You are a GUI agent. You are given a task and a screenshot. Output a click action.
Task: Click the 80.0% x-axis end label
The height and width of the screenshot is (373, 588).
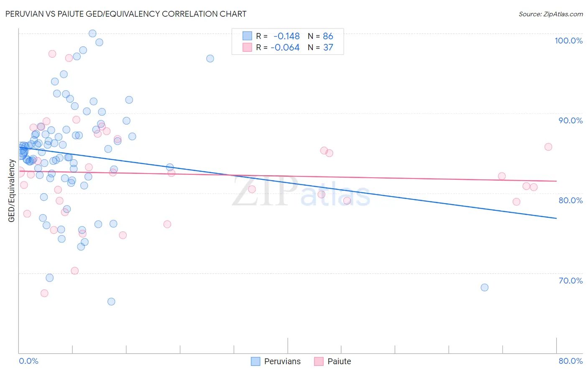click(x=570, y=361)
